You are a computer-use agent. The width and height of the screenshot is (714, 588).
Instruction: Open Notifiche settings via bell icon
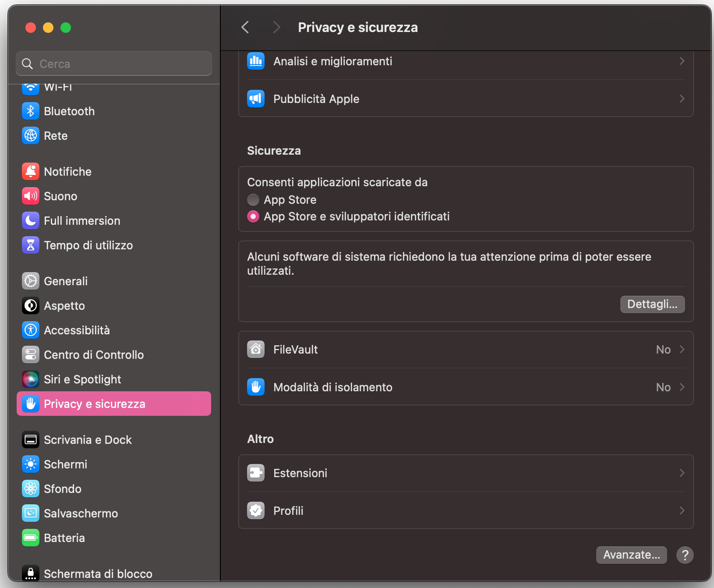[x=30, y=171]
